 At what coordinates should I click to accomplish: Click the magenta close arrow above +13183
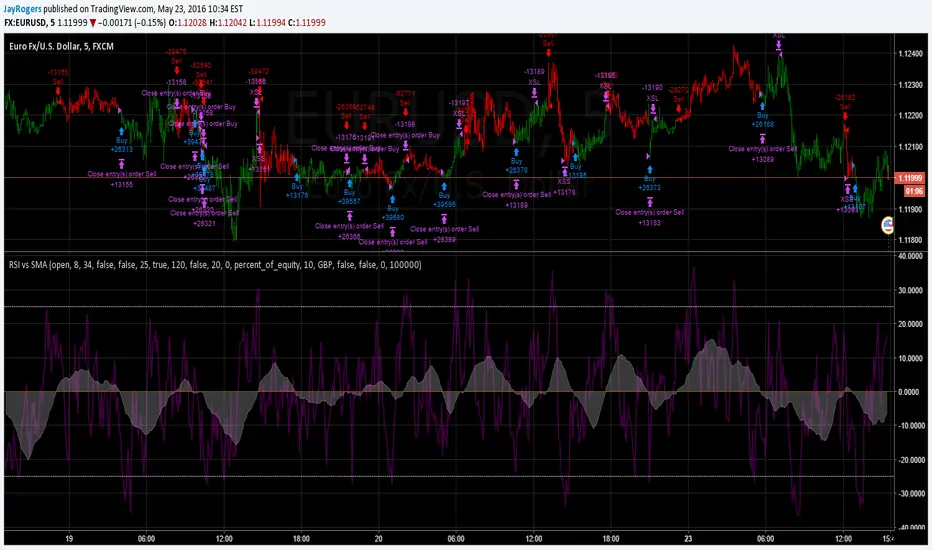[x=650, y=203]
